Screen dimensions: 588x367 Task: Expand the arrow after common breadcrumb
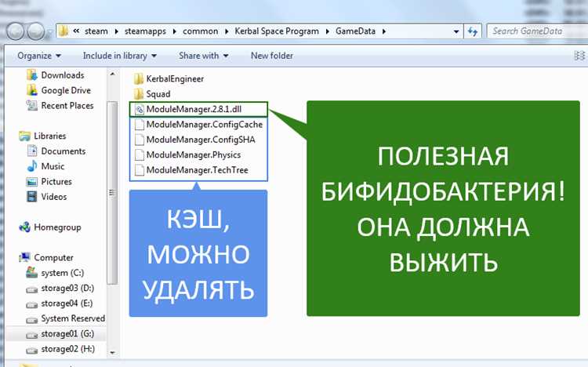[x=227, y=31]
